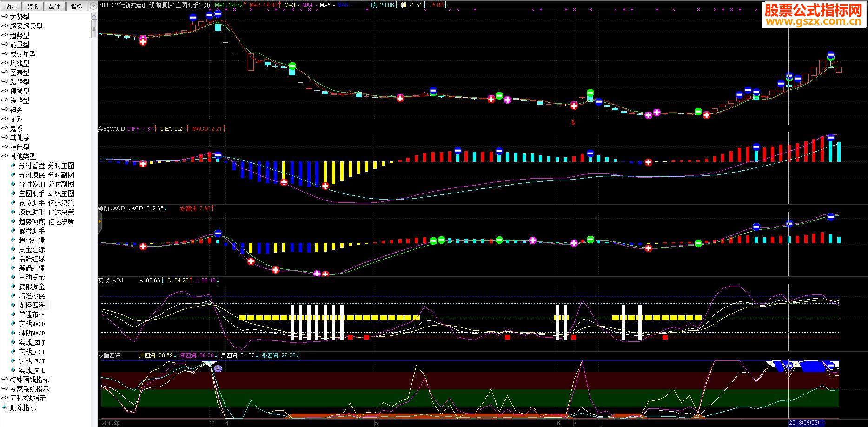Switch to the 资讯 tab
This screenshot has width=868, height=427.
point(33,7)
